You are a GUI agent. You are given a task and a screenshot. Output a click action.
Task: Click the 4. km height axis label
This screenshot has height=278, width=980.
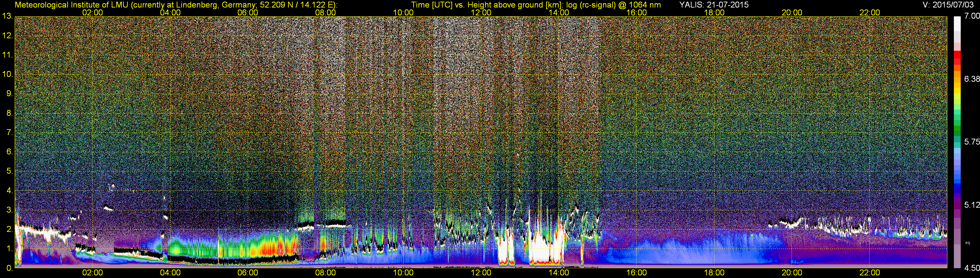[x=9, y=191]
